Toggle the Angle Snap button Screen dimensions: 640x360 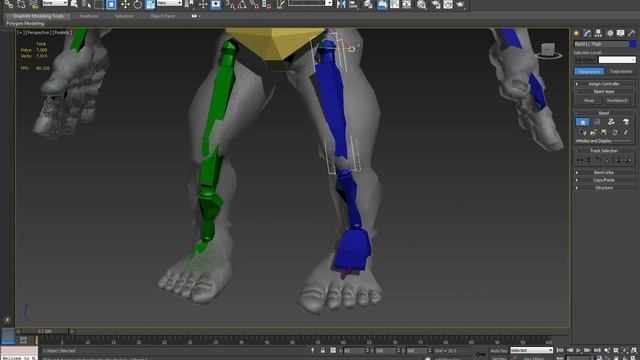(242, 4)
